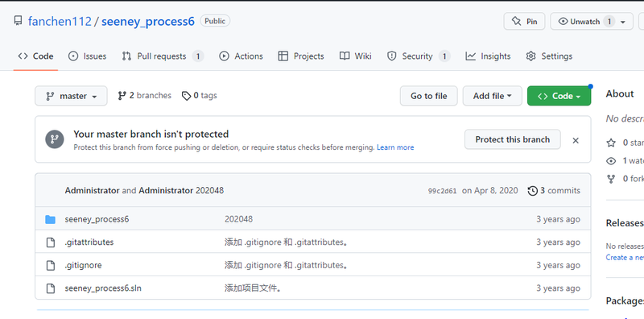The height and width of the screenshot is (319, 644).
Task: Click the commit history clock icon
Action: pos(532,191)
